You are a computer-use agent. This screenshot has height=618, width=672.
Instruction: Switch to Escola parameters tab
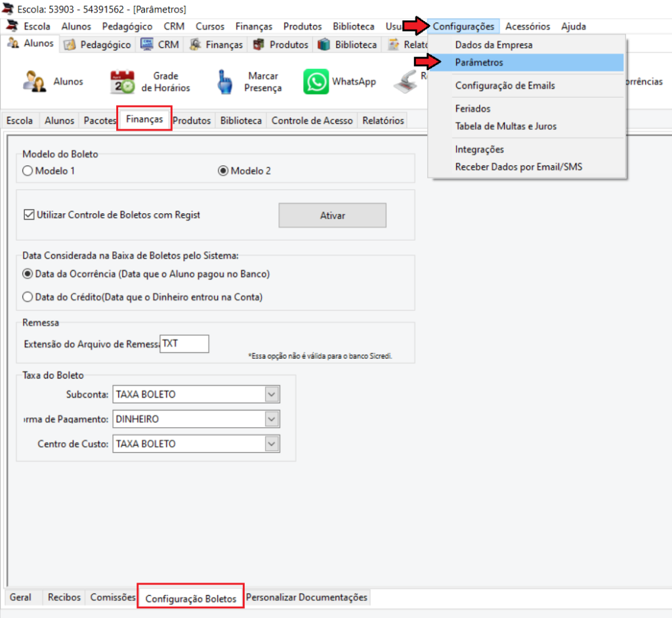pos(20,121)
